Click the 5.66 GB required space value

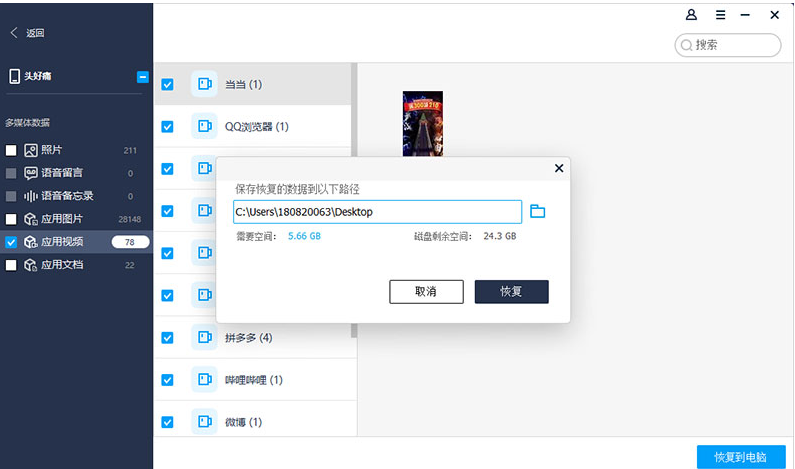pyautogui.click(x=304, y=236)
